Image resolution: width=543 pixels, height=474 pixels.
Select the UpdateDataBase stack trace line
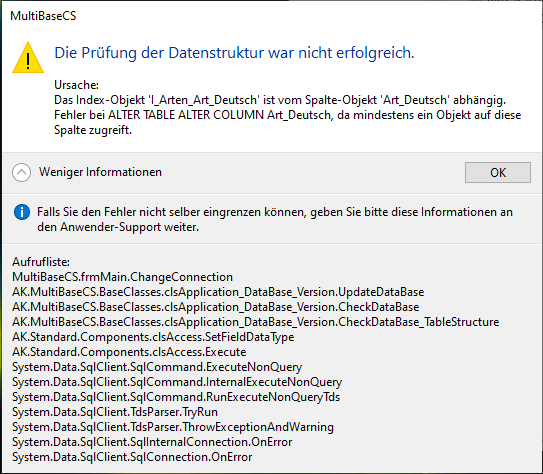point(218,292)
